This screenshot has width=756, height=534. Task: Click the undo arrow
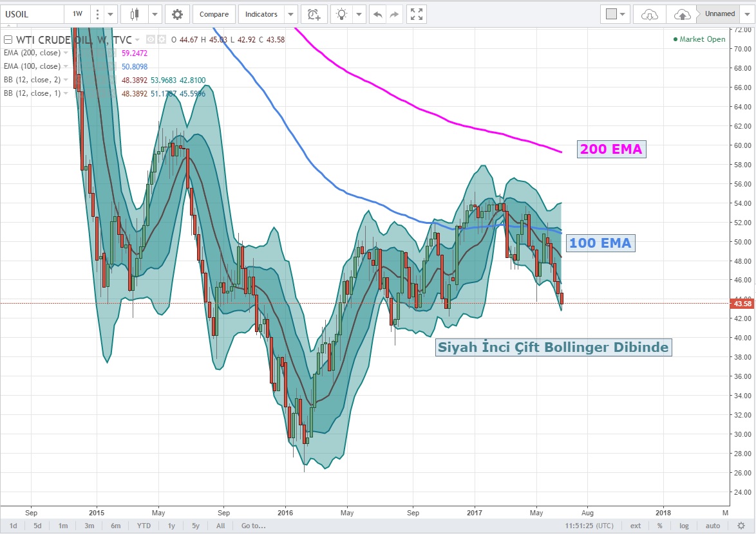pos(377,14)
